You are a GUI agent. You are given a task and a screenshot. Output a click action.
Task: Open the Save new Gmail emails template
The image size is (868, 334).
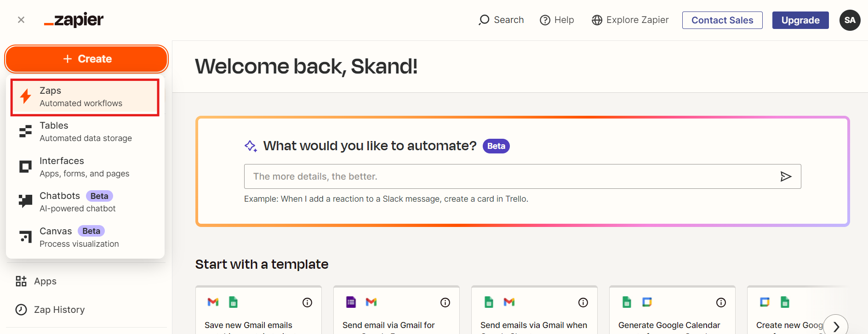[x=258, y=310]
